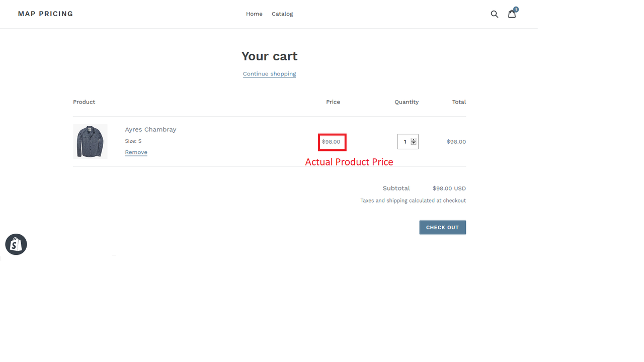Open the floating Shopify widget at bottom left
Image resolution: width=644 pixels, height=362 pixels.
(x=16, y=244)
